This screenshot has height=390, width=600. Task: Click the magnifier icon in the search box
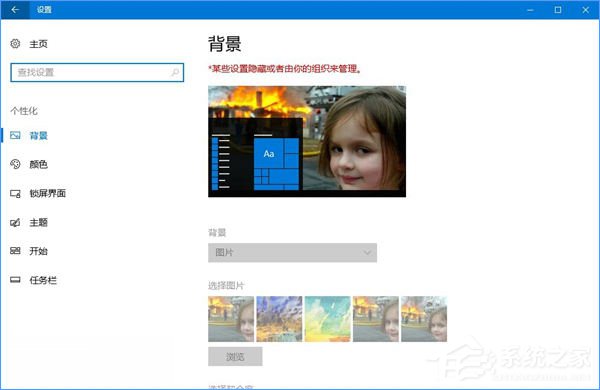point(175,72)
